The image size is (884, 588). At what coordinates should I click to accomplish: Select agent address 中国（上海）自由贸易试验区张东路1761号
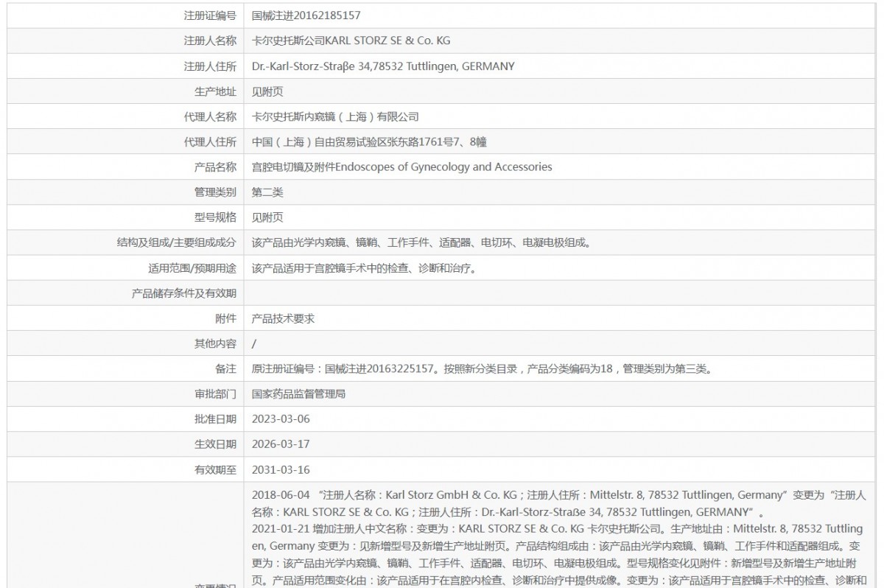352,141
